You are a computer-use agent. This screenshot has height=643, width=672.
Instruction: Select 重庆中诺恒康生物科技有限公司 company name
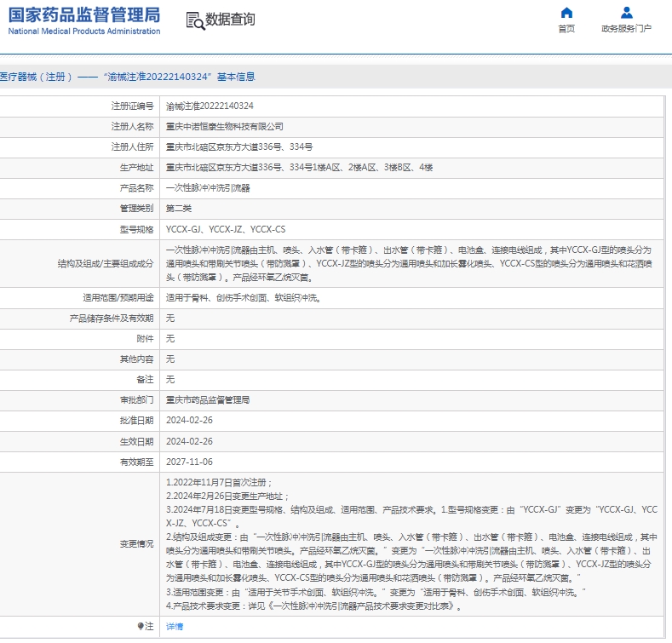coord(225,126)
